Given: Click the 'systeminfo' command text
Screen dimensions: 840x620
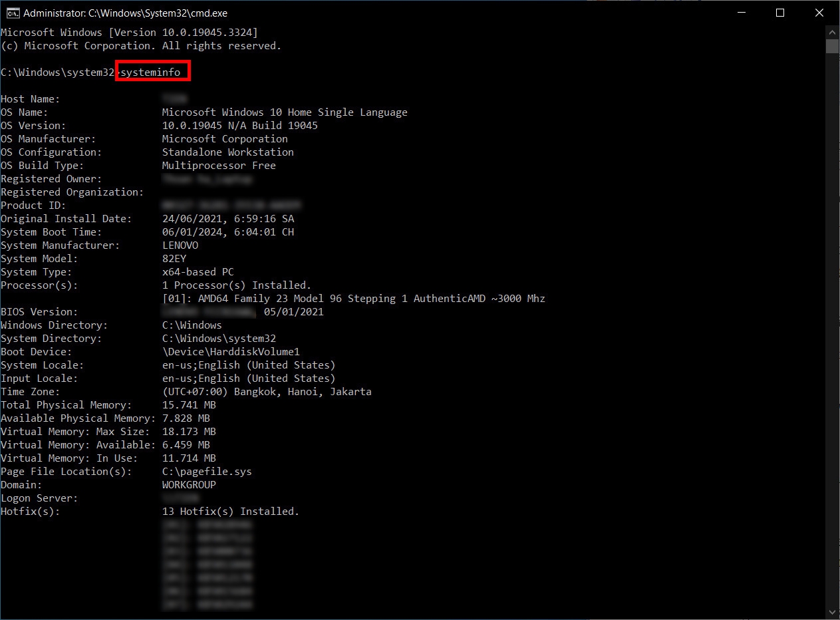Looking at the screenshot, I should click(150, 73).
